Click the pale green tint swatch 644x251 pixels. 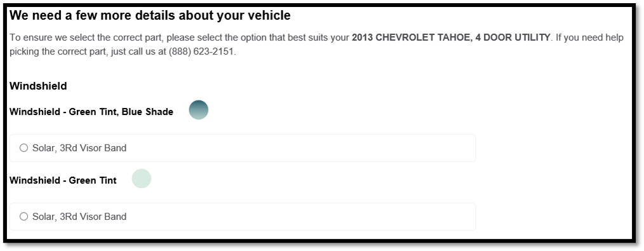pos(141,179)
